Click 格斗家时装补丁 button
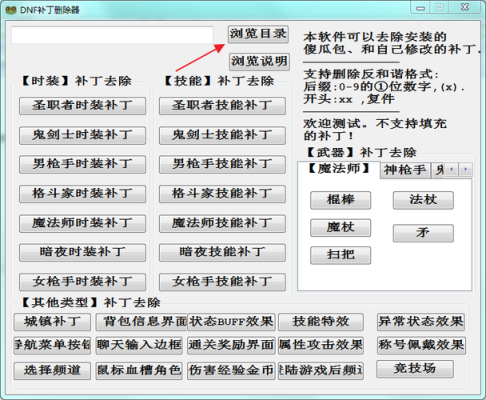Screen dimensions: 486x400 click(82, 194)
